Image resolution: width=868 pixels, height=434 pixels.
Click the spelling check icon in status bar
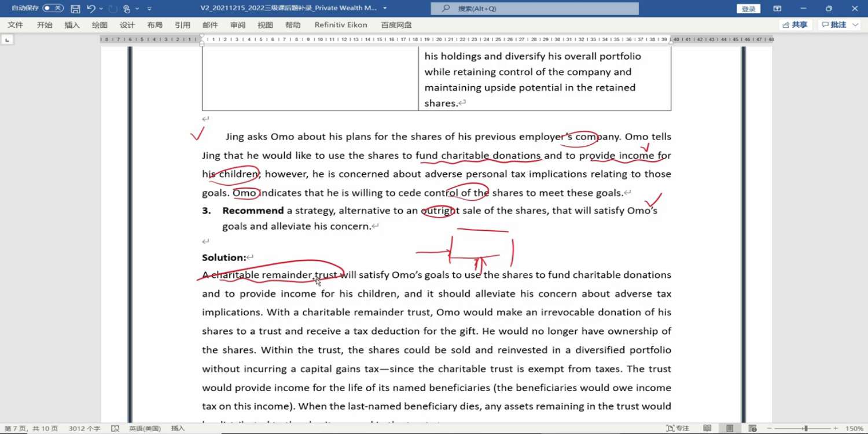pos(115,428)
